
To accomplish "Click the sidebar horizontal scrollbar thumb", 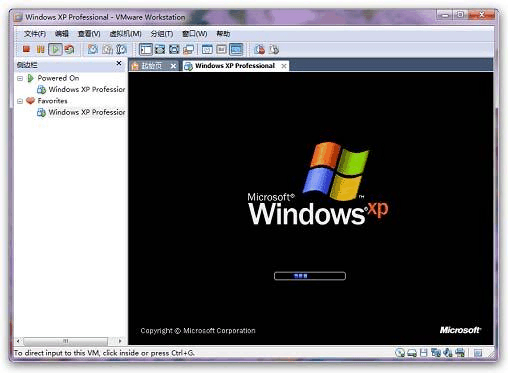I will tap(66, 341).
